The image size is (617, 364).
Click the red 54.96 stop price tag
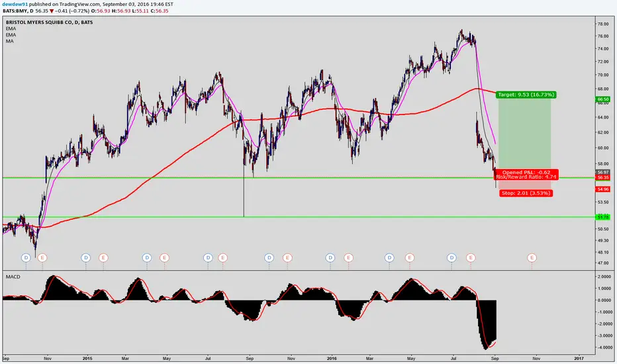603,189
